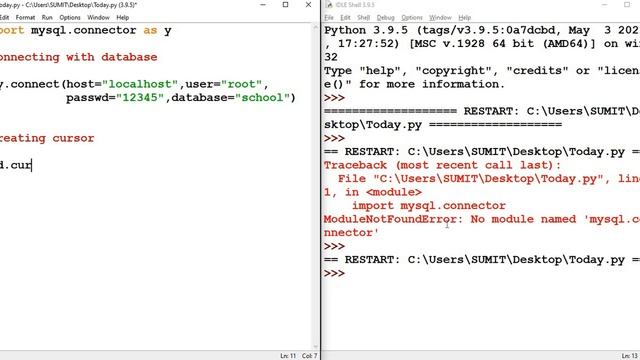Click the 'connecting with database' comment line
Image resolution: width=640 pixels, height=360 pixels.
[x=78, y=57]
